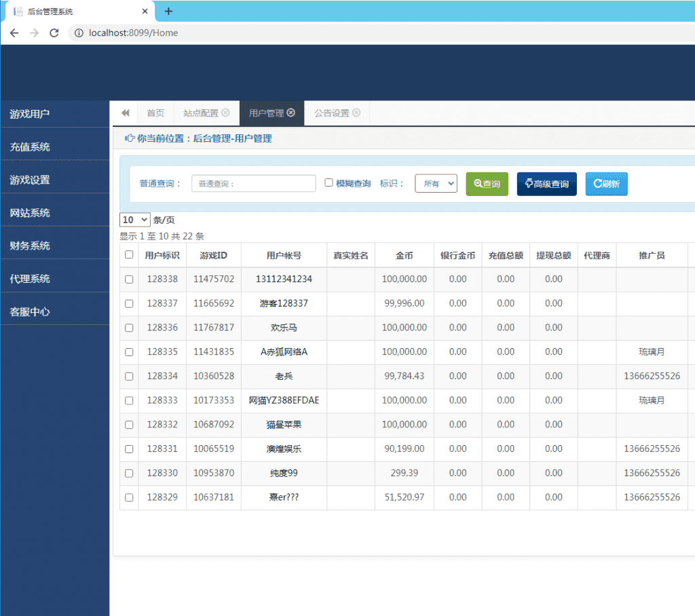Check the row for user 128334

[x=129, y=377]
